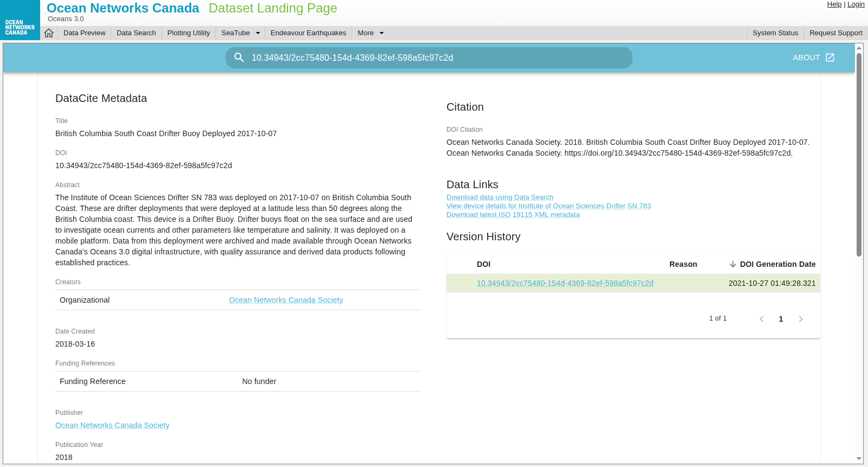Click the About external link icon
868x467 pixels.
(x=830, y=57)
